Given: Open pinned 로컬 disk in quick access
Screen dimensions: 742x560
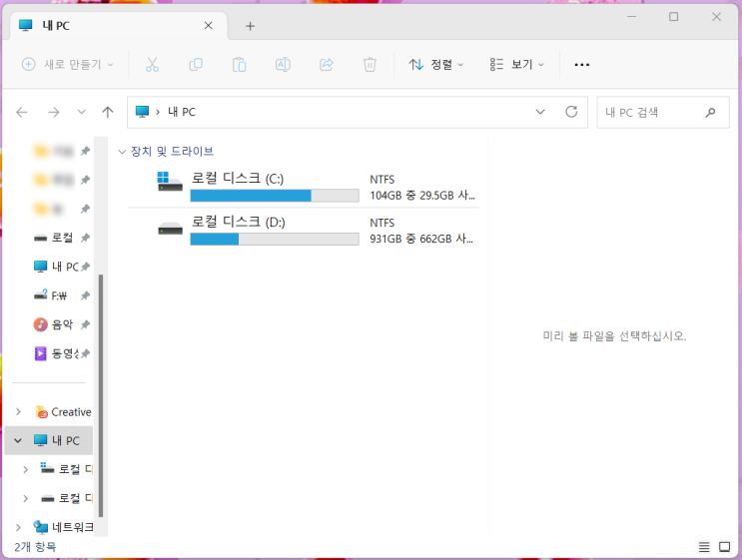Looking at the screenshot, I should coord(62,238).
